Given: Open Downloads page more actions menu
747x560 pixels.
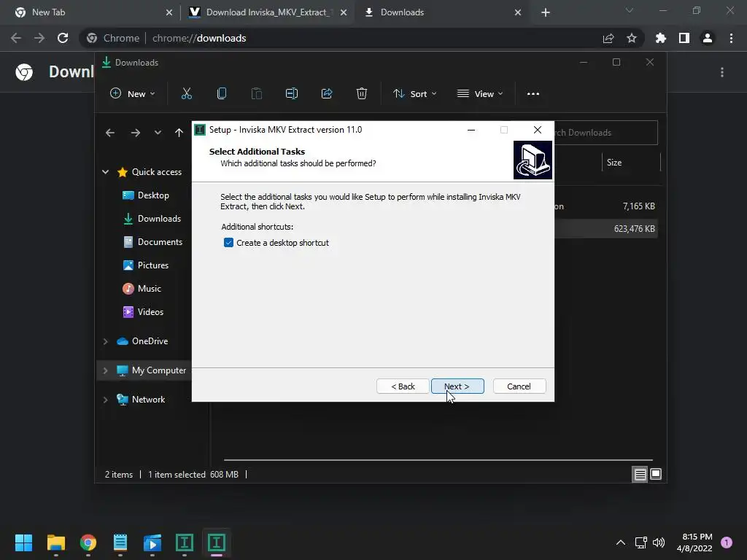Looking at the screenshot, I should [x=722, y=72].
